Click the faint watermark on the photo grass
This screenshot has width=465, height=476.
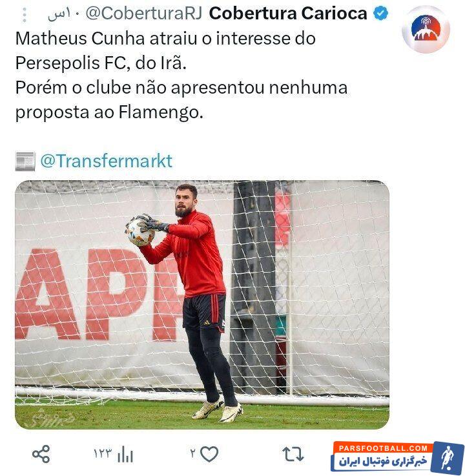(x=50, y=419)
